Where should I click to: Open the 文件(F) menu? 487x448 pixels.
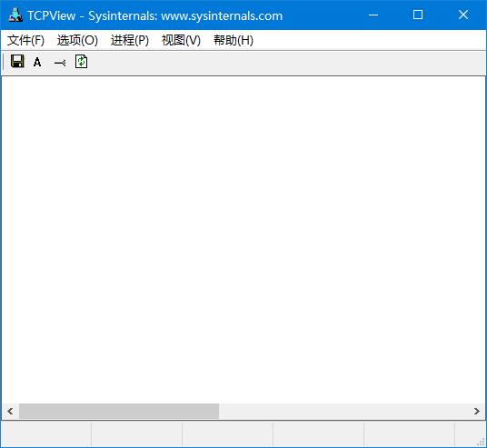coord(25,40)
